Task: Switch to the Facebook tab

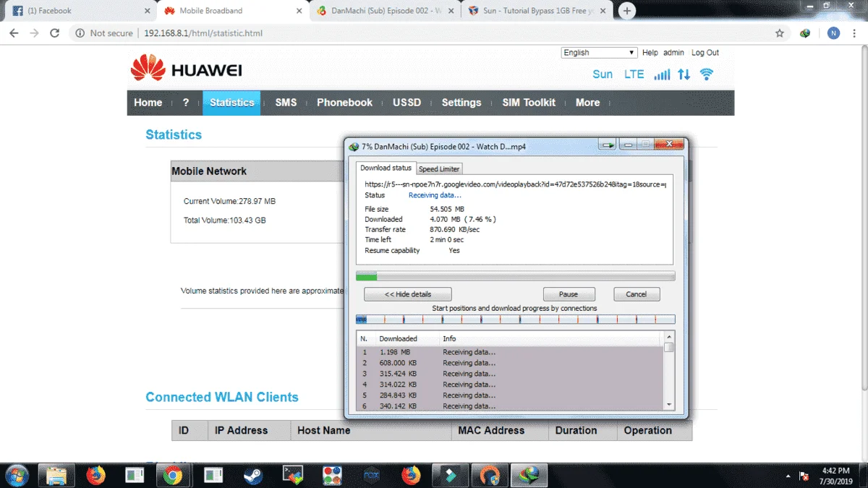Action: [77, 11]
